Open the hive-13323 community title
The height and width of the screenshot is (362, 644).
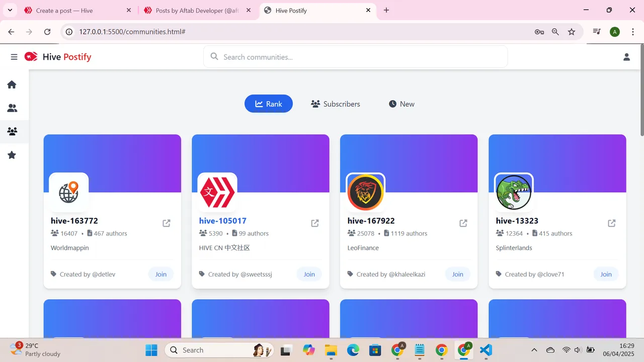tap(517, 221)
